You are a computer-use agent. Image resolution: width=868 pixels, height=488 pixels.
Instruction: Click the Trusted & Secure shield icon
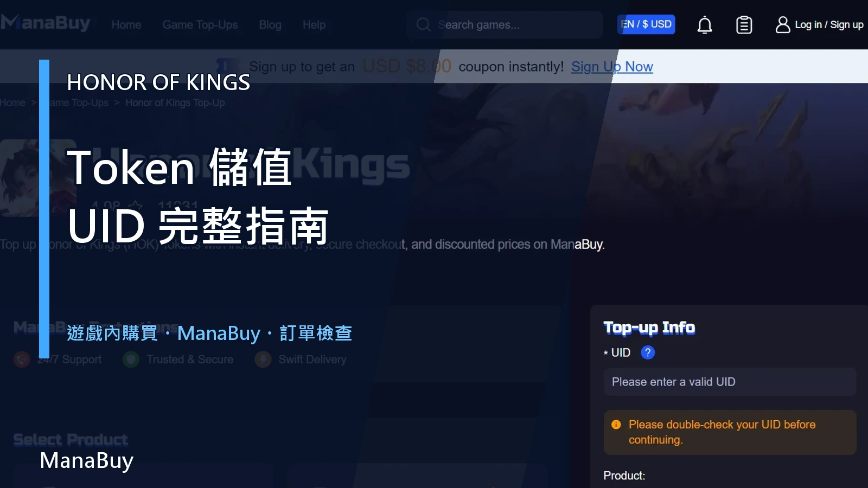coord(131,359)
